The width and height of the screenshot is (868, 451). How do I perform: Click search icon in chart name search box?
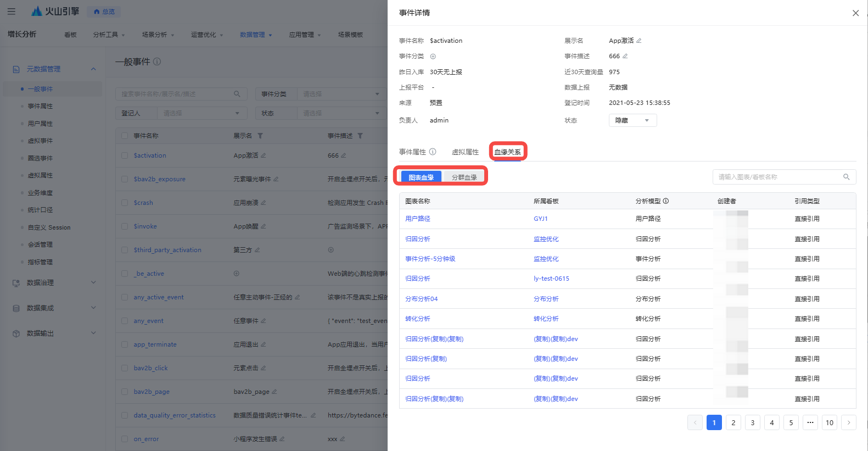pos(847,177)
